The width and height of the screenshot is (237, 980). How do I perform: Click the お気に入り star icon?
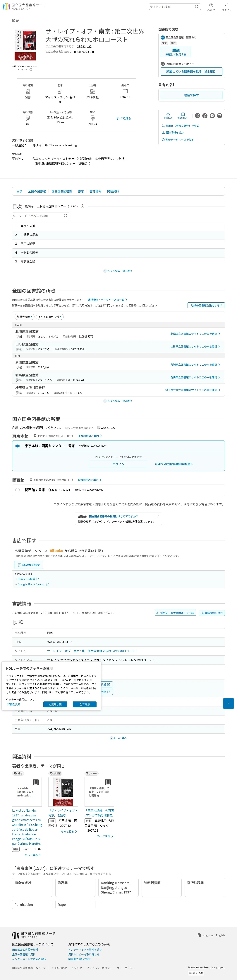[x=168, y=116]
